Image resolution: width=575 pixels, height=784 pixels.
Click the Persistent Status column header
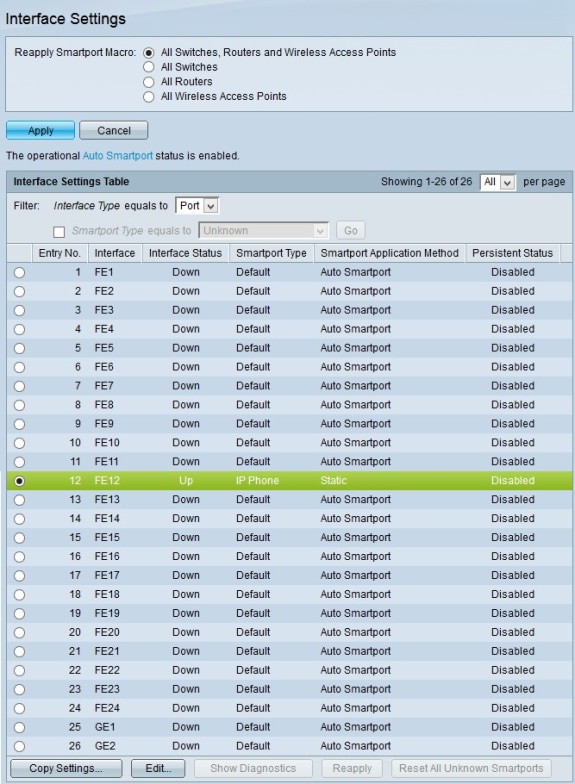[x=512, y=253]
